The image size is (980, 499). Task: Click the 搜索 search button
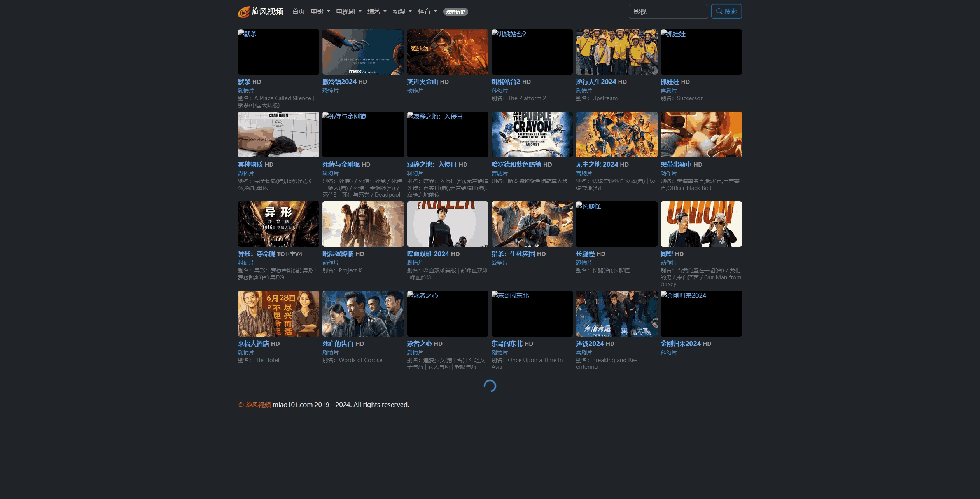point(726,11)
